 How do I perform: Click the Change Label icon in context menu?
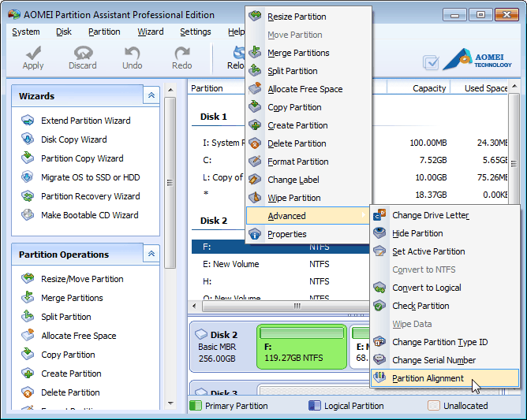point(255,180)
